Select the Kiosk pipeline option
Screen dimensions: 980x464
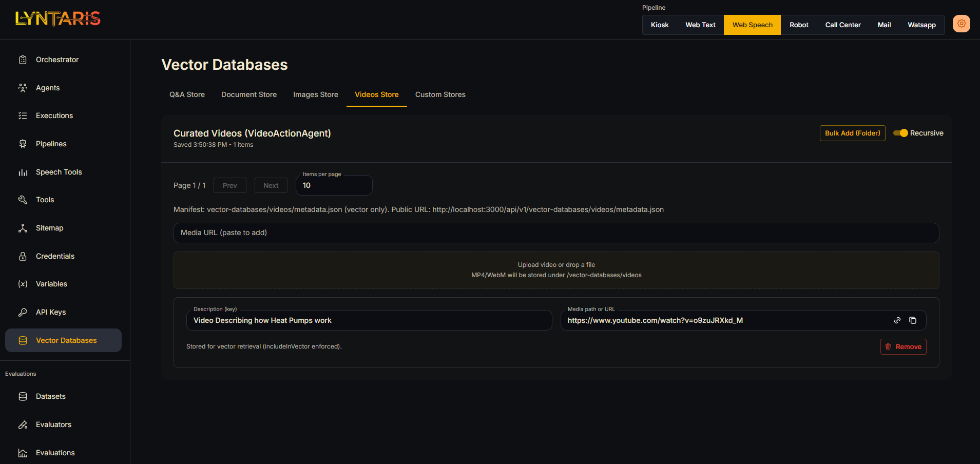[659, 25]
